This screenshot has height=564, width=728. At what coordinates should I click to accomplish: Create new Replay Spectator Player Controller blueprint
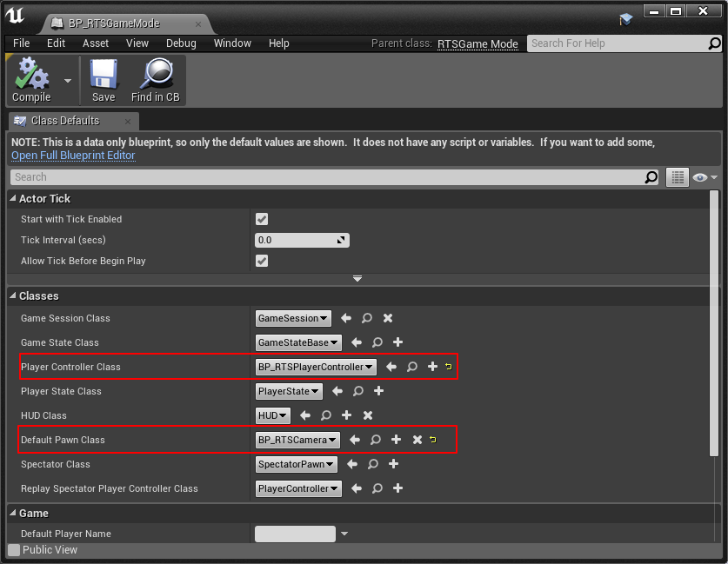coord(397,488)
